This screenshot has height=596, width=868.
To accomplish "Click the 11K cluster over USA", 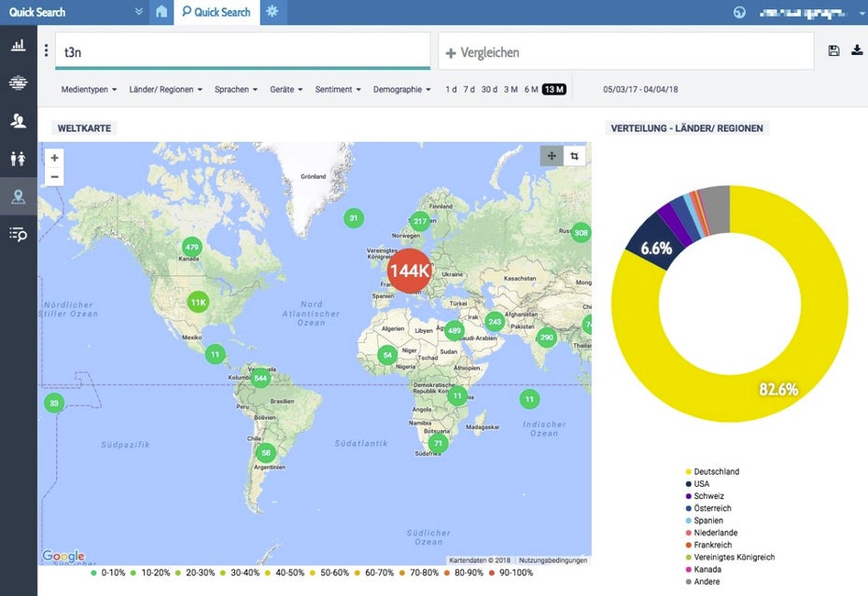I will 198,302.
